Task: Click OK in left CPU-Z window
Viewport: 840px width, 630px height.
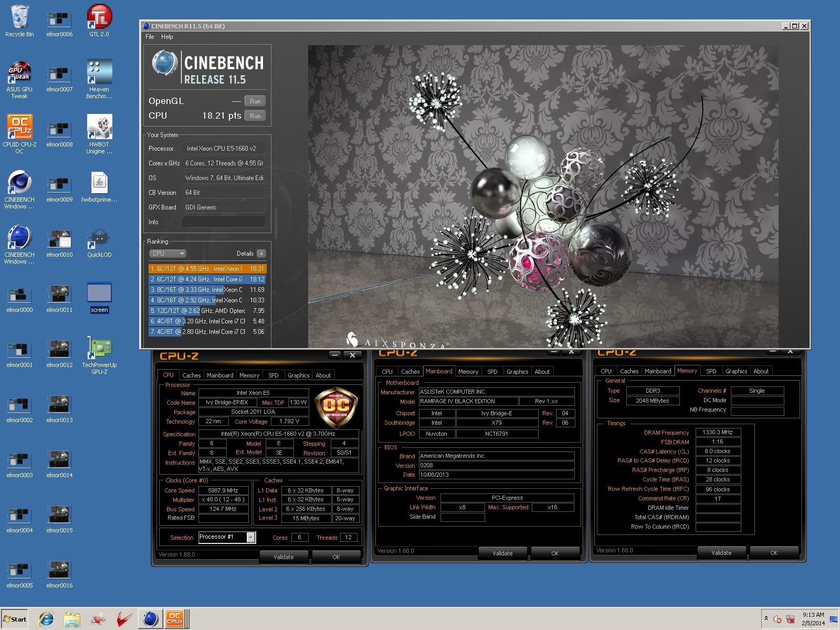Action: (x=336, y=557)
